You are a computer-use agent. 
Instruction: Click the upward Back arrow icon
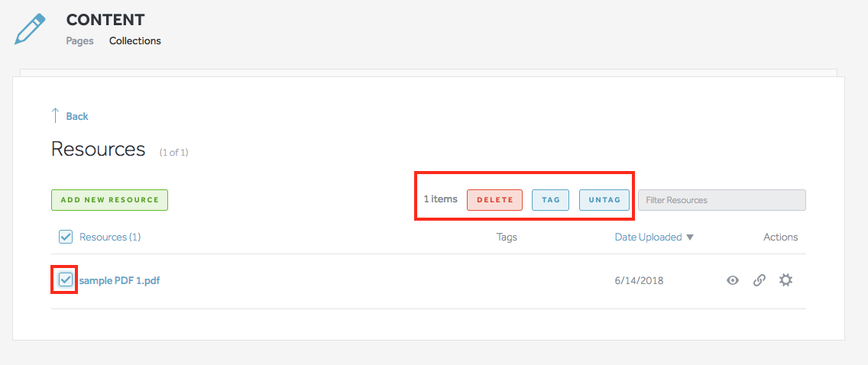coord(55,116)
